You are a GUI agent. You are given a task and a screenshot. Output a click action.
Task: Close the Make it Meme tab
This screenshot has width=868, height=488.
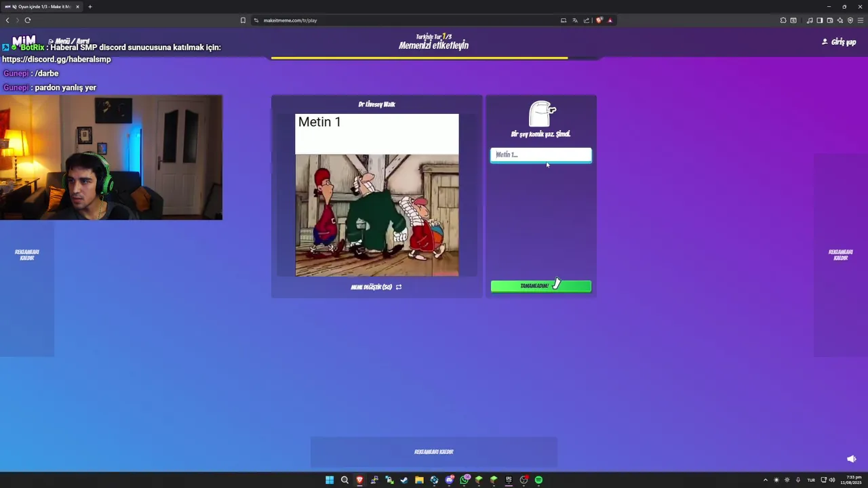coord(77,7)
